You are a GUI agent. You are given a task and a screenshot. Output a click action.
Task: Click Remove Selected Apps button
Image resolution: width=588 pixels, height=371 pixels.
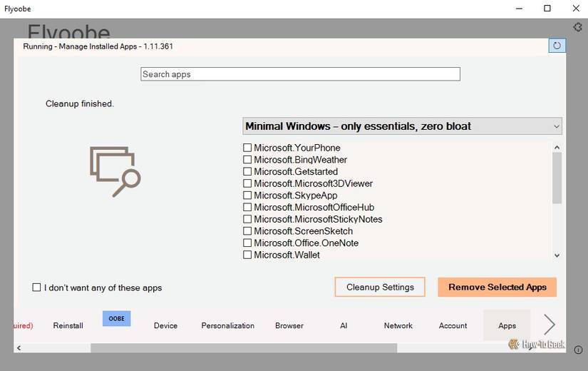tap(497, 287)
